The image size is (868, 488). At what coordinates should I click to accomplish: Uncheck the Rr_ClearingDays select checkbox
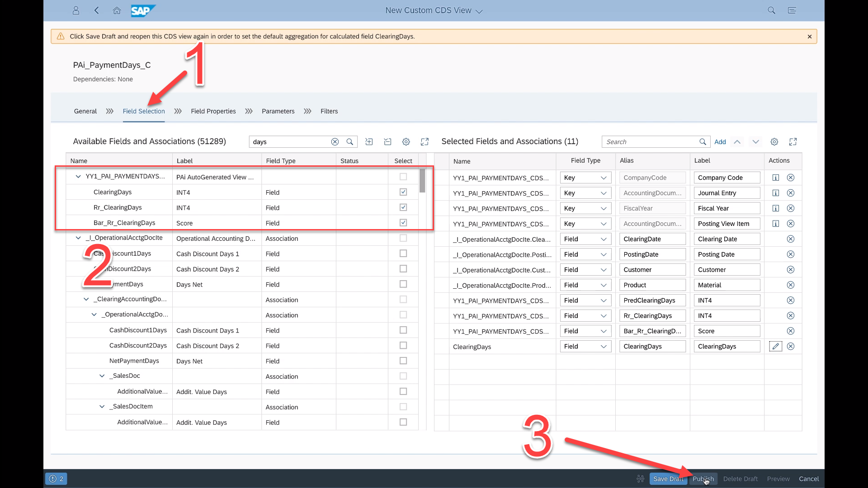(403, 207)
